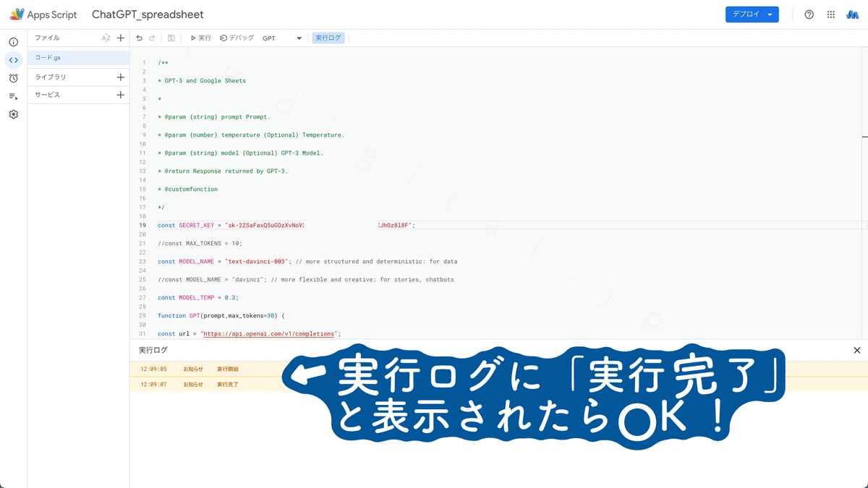Save the project with the disk icon
Screen dimensions: 868x488
pos(171,38)
